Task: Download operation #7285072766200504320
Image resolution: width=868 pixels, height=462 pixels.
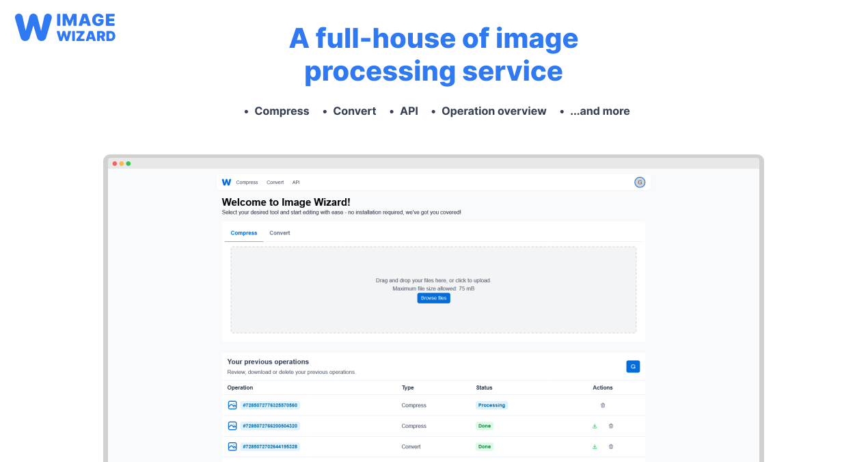Action: pyautogui.click(x=595, y=426)
